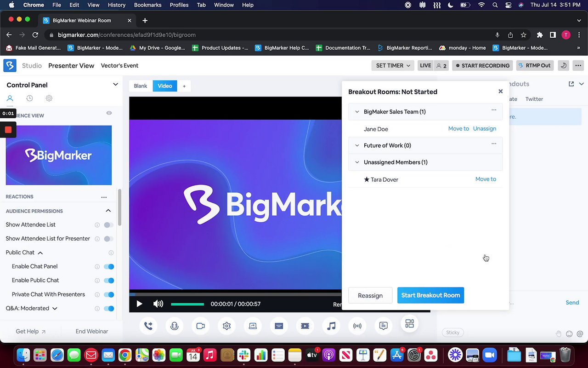The width and height of the screenshot is (588, 368).
Task: Add new tab with plus button
Action: click(x=184, y=86)
